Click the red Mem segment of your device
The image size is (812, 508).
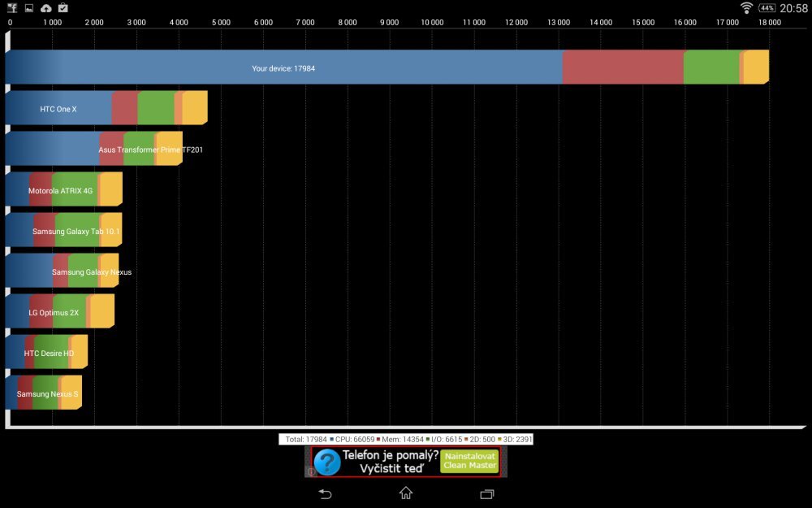click(x=623, y=68)
